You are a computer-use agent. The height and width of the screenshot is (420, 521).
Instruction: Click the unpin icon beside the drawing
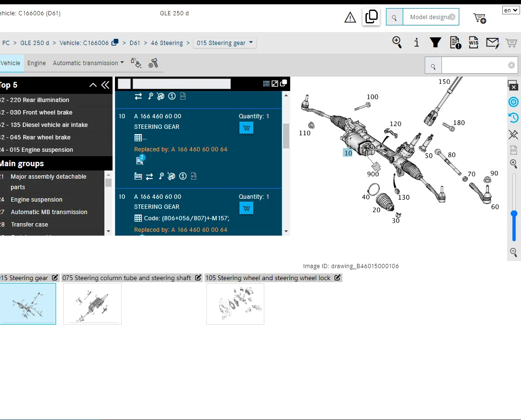[x=513, y=134]
